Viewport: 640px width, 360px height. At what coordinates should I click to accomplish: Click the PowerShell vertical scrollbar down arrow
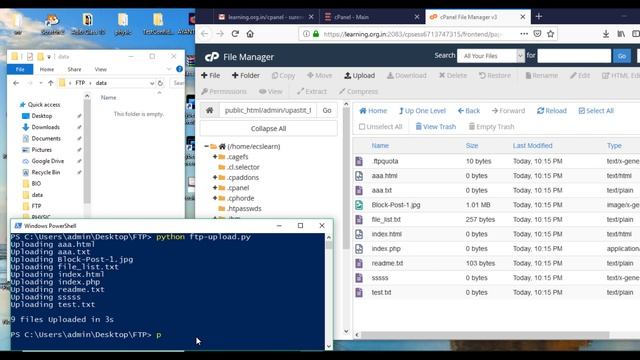[x=329, y=347]
